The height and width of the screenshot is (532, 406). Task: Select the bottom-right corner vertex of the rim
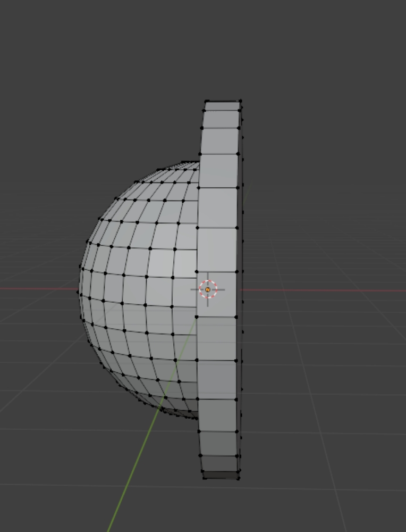click(x=238, y=477)
